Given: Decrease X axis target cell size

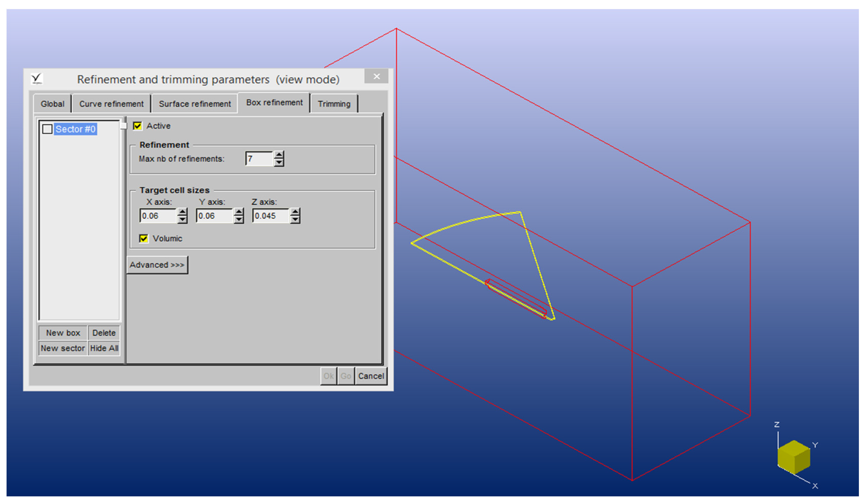Looking at the screenshot, I should (183, 220).
